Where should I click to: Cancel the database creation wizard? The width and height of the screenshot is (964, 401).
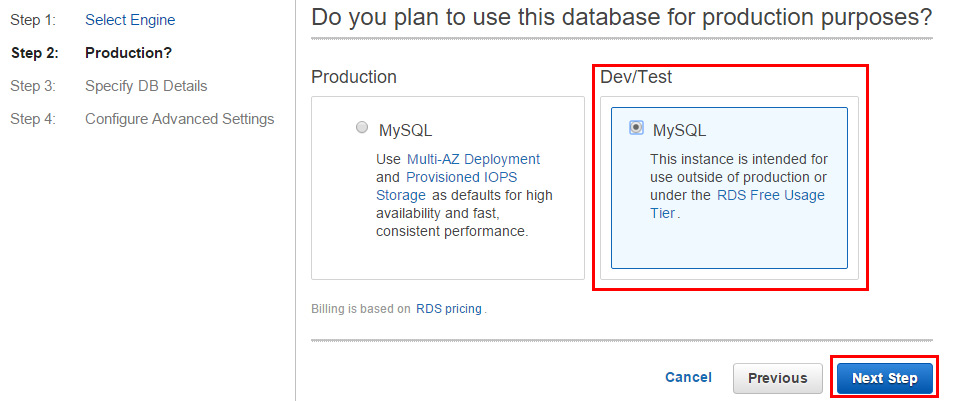[x=688, y=377]
